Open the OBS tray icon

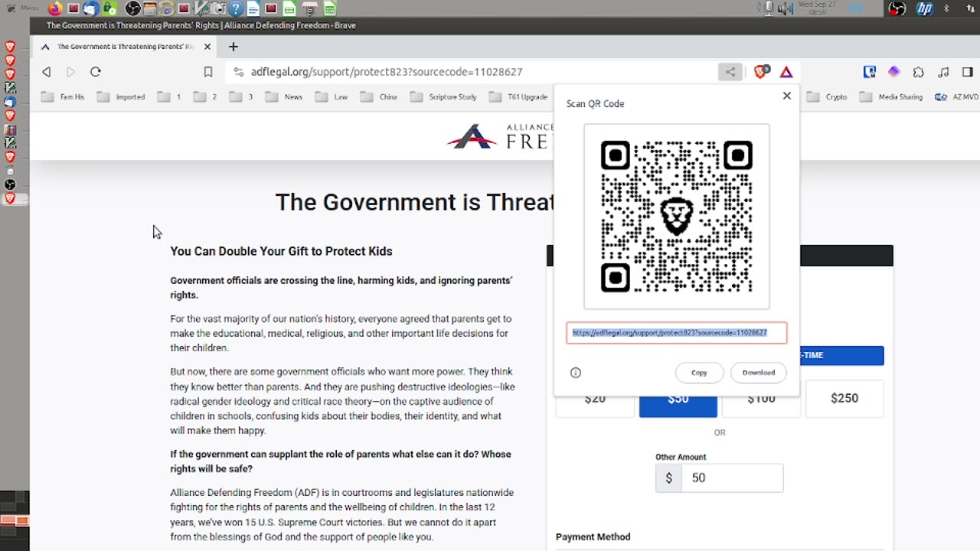coord(897,9)
